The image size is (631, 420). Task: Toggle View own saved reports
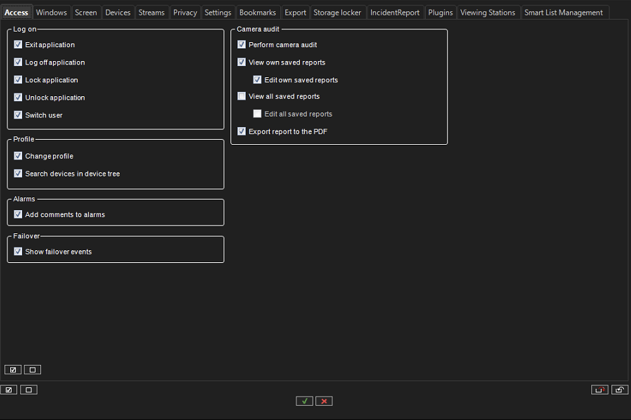pos(241,62)
